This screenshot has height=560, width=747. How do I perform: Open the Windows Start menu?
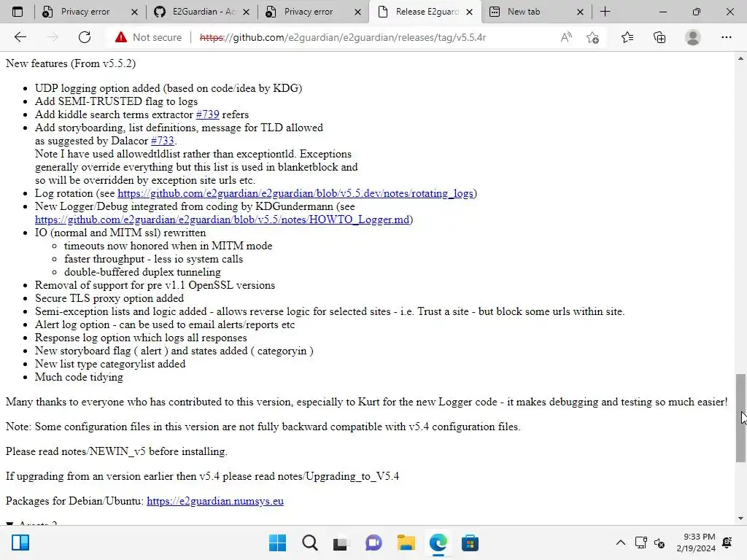tap(277, 542)
